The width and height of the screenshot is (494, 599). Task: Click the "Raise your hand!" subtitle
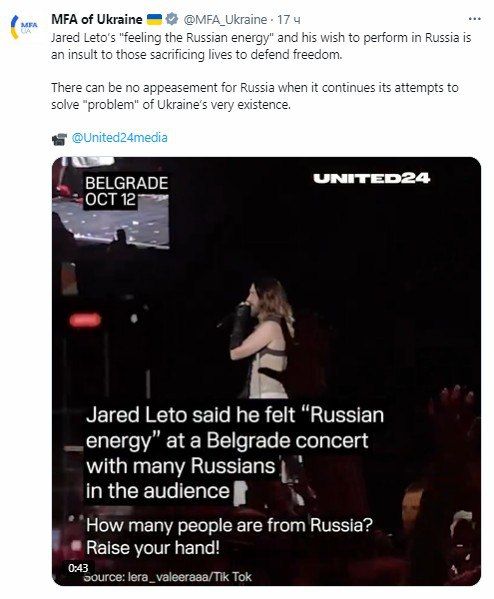153,547
